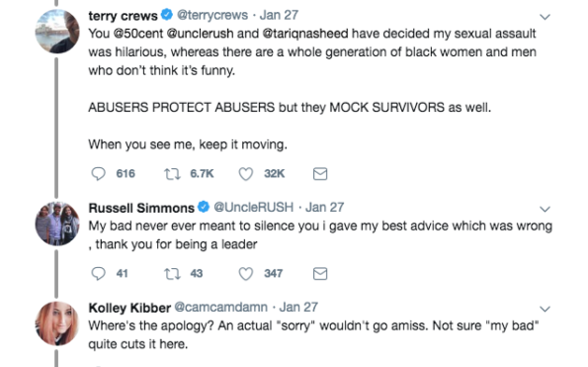Click the @tariqnasheed mention link
The height and width of the screenshot is (367, 588).
[x=305, y=34]
